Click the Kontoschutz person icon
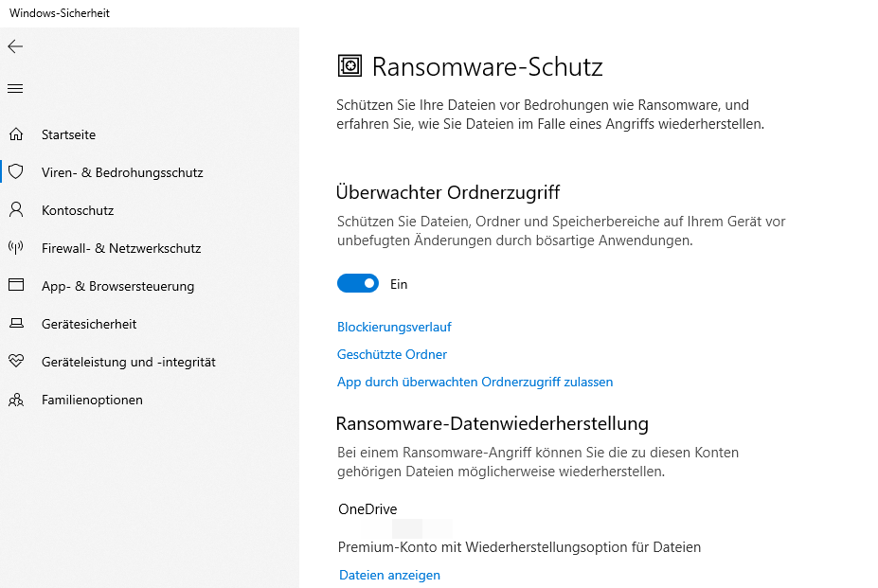The height and width of the screenshot is (588, 878). pyautogui.click(x=16, y=210)
